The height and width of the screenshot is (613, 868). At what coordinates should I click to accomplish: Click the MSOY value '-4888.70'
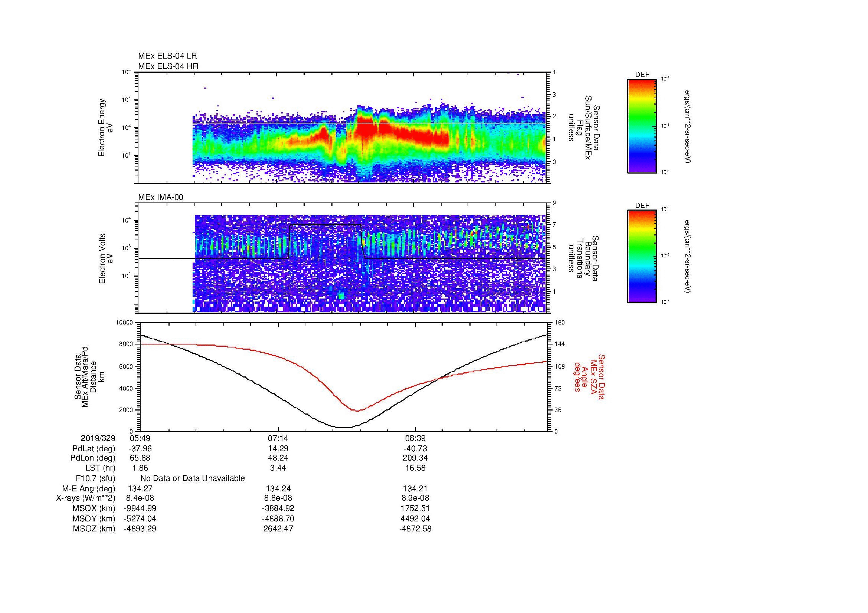pyautogui.click(x=278, y=518)
